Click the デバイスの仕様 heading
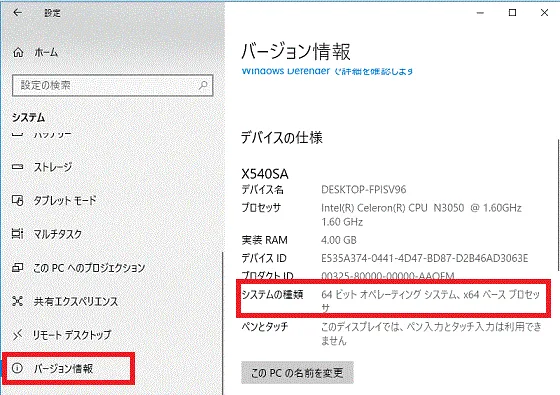This screenshot has width=560, height=395. 282,138
